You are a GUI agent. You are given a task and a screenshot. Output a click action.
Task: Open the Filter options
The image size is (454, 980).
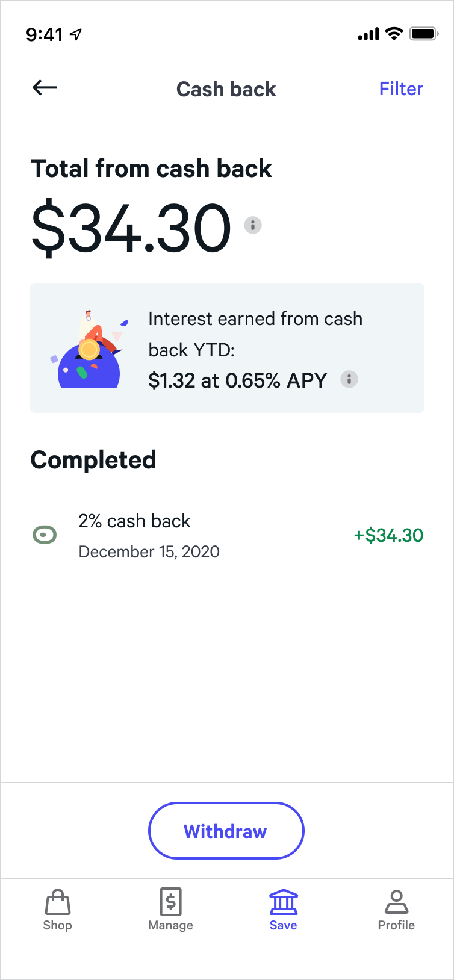click(x=401, y=89)
